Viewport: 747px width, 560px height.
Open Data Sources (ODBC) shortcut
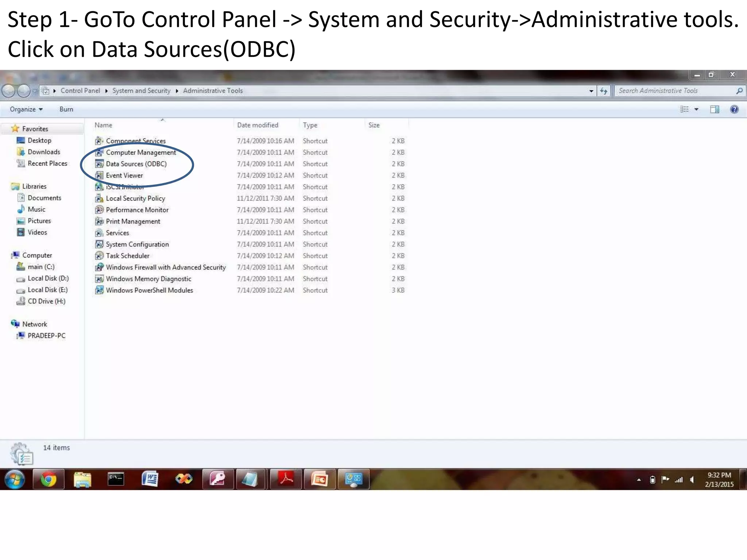click(136, 164)
